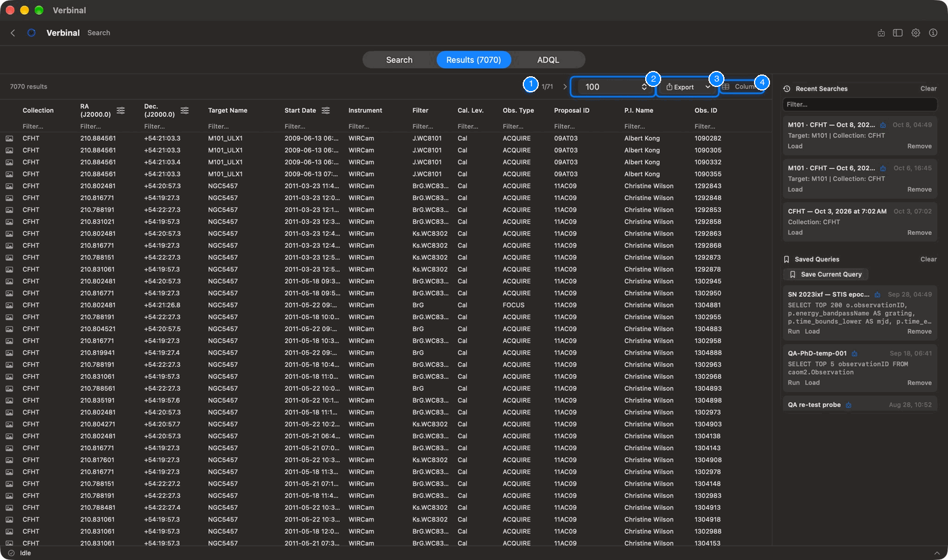Image resolution: width=948 pixels, height=560 pixels.
Task: Run the SN 2023ixf saved query
Action: pyautogui.click(x=794, y=332)
